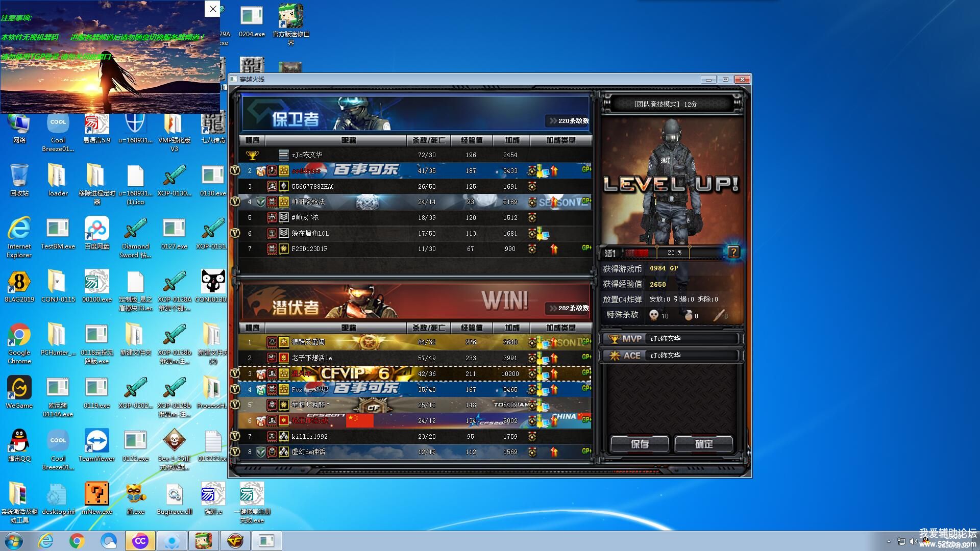This screenshot has width=980, height=551.
Task: Select player row 虚幻de神话
Action: point(415,452)
